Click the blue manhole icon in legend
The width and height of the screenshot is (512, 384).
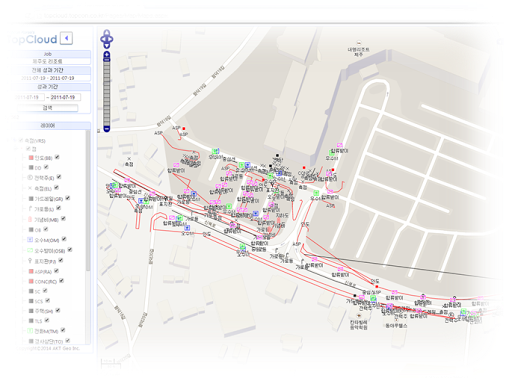pos(30,240)
